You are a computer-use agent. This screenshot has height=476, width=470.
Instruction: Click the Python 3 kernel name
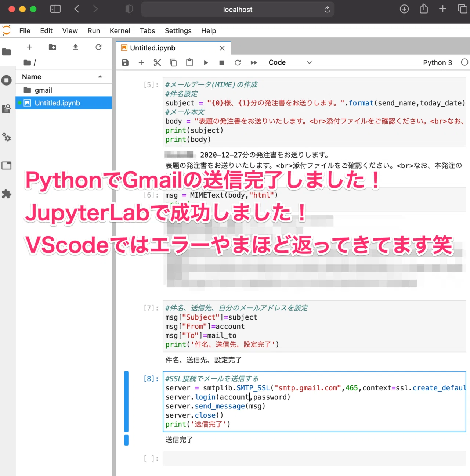437,63
